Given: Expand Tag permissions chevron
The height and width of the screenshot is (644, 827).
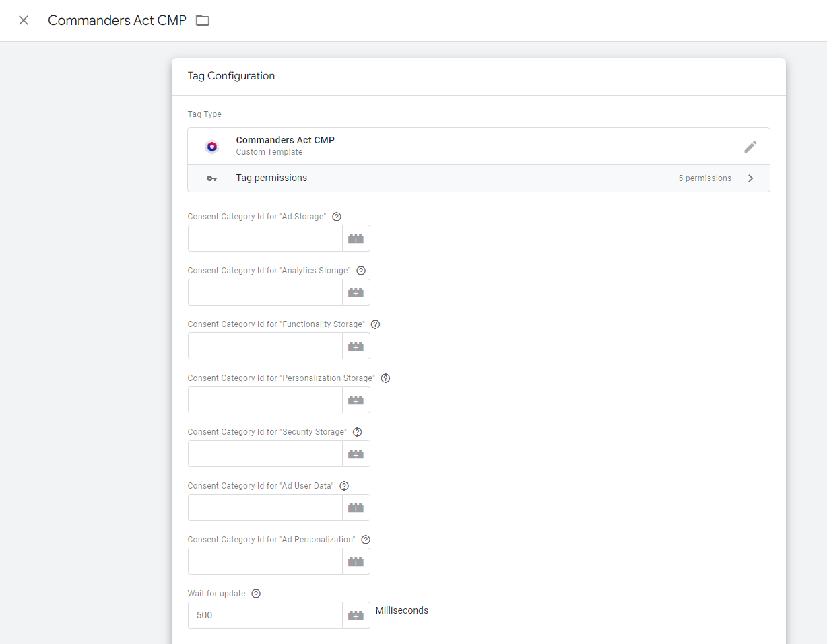Looking at the screenshot, I should pos(750,178).
